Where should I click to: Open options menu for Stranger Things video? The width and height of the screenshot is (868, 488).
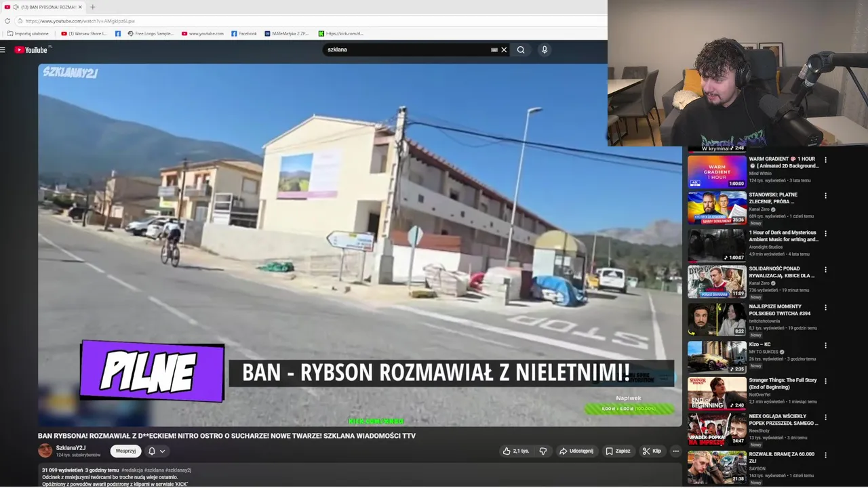pyautogui.click(x=825, y=382)
